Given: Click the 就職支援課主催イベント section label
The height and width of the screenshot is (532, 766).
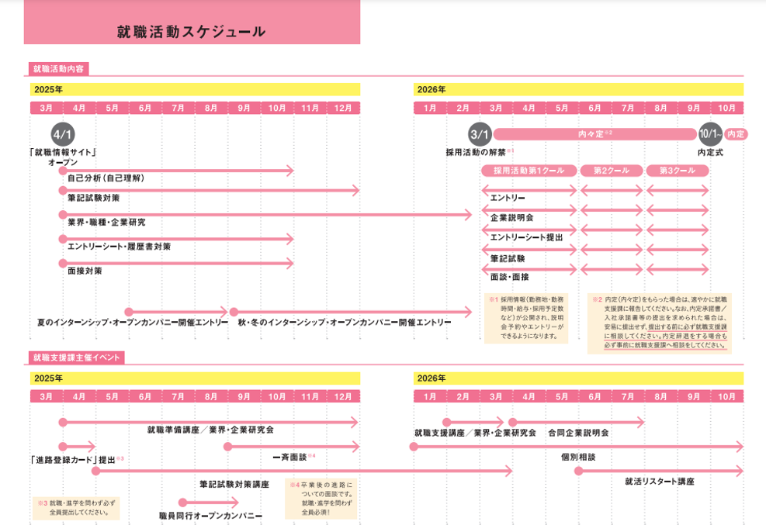Looking at the screenshot, I should [77, 358].
